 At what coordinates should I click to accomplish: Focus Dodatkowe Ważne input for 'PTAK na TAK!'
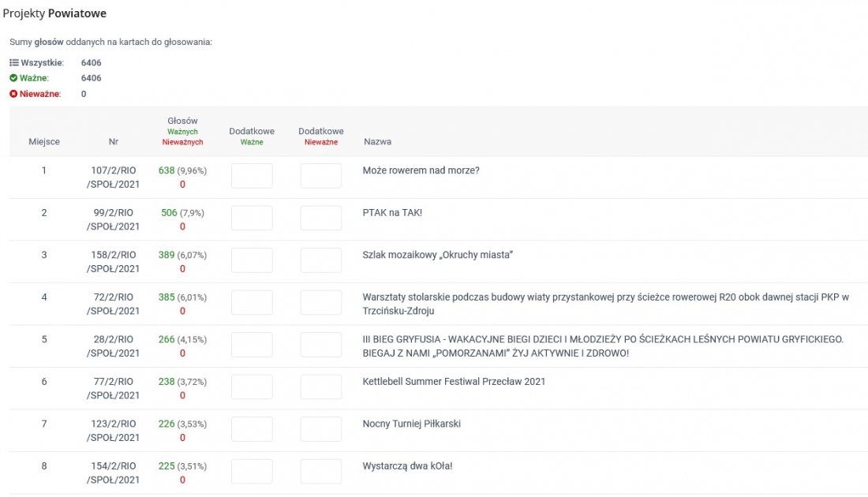tap(252, 219)
